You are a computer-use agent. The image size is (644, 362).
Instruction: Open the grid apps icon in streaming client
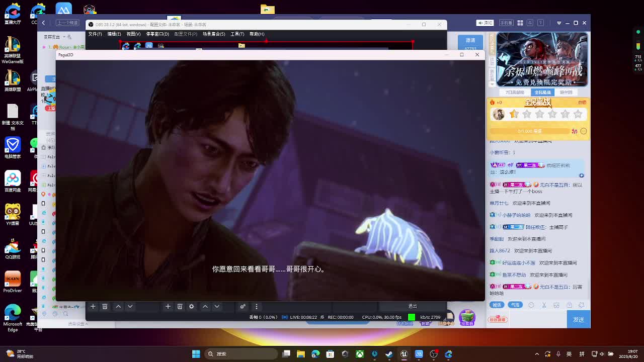click(x=520, y=23)
